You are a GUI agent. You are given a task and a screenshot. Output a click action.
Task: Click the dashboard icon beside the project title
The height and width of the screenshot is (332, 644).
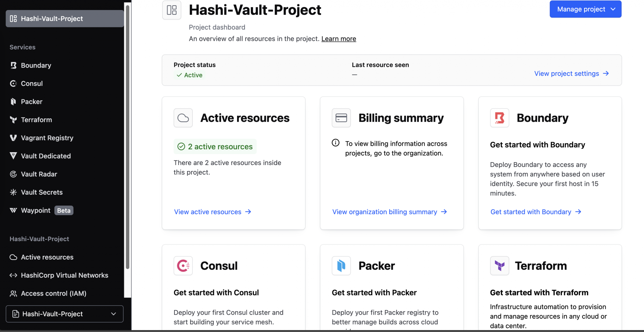[171, 10]
